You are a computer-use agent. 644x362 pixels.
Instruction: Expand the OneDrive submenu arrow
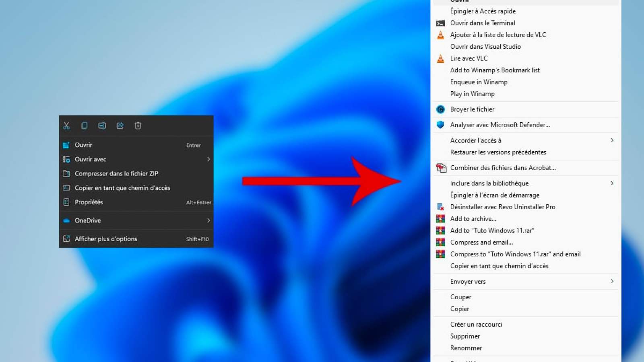pyautogui.click(x=208, y=220)
